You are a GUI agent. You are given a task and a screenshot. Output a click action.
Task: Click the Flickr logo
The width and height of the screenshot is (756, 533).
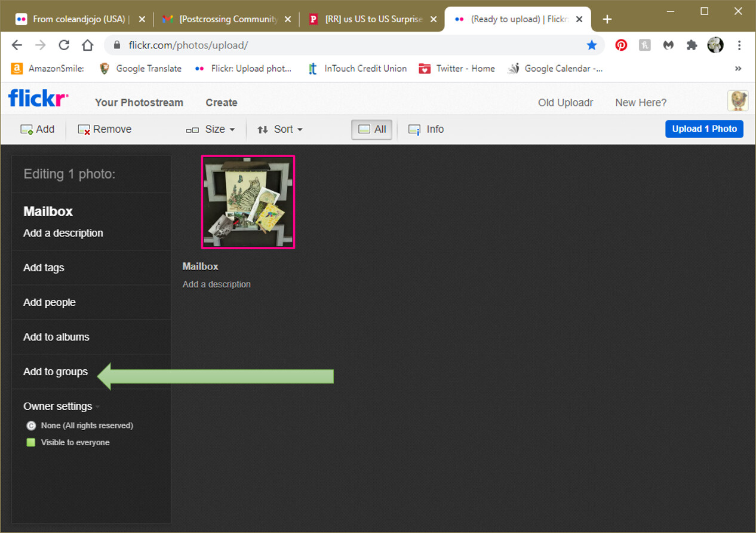coord(38,99)
